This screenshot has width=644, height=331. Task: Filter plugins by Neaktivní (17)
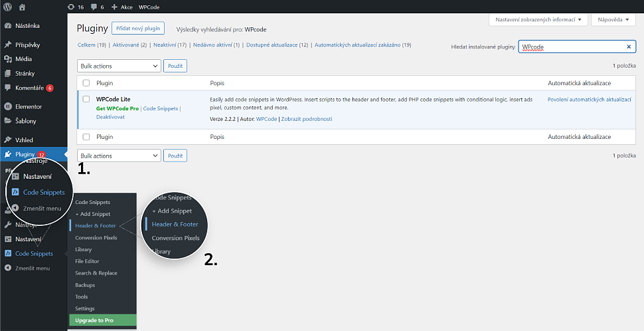pyautogui.click(x=170, y=45)
